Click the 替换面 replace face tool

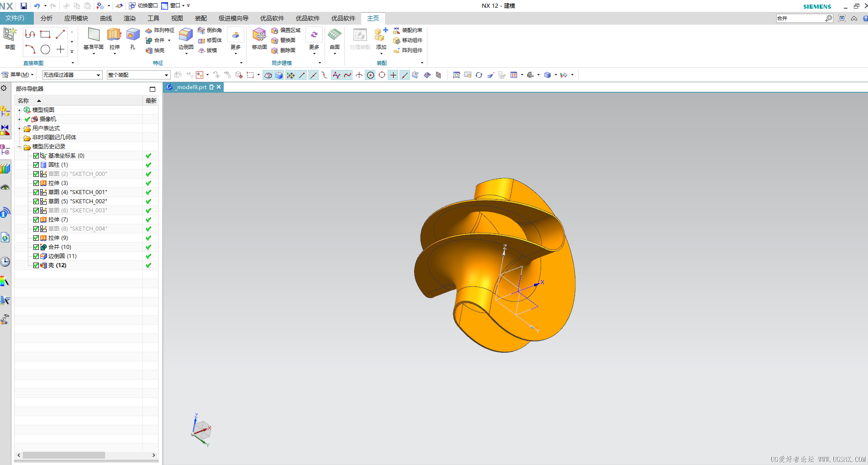[x=283, y=40]
